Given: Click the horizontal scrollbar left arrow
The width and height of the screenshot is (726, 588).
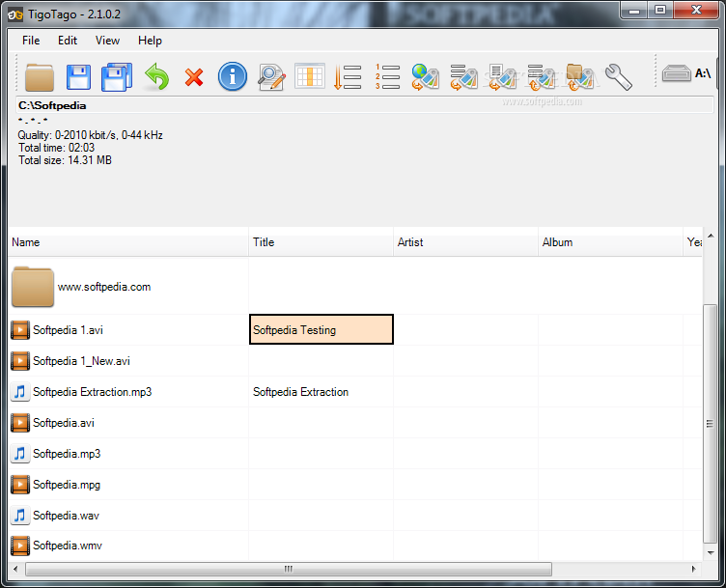Looking at the screenshot, I should coord(15,569).
